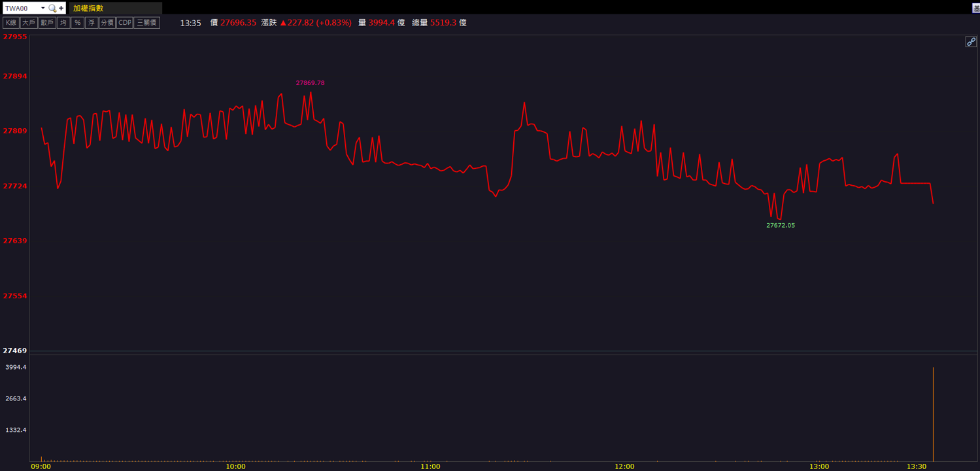Click the 27469 reference price label
Image resolution: width=980 pixels, height=471 pixels.
[15, 351]
